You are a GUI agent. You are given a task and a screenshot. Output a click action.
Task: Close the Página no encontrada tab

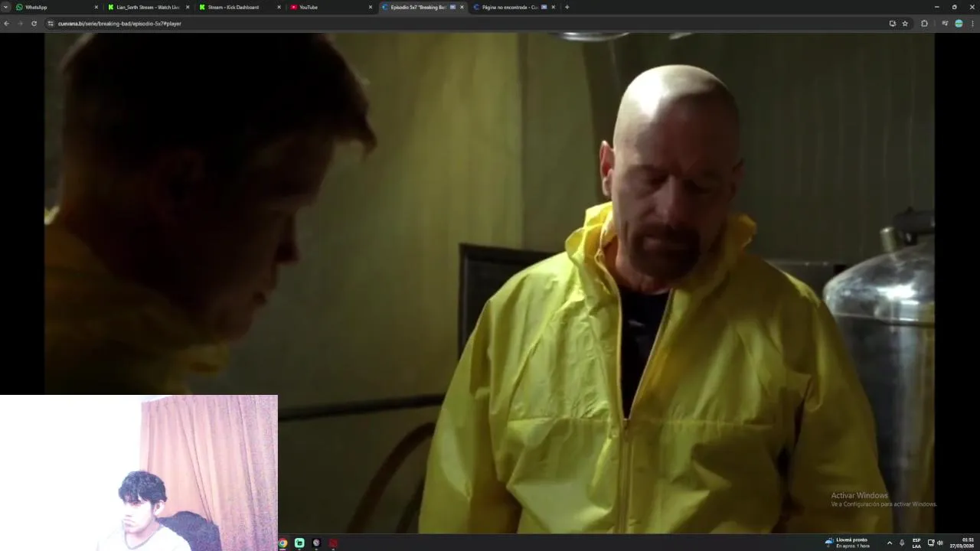point(553,7)
